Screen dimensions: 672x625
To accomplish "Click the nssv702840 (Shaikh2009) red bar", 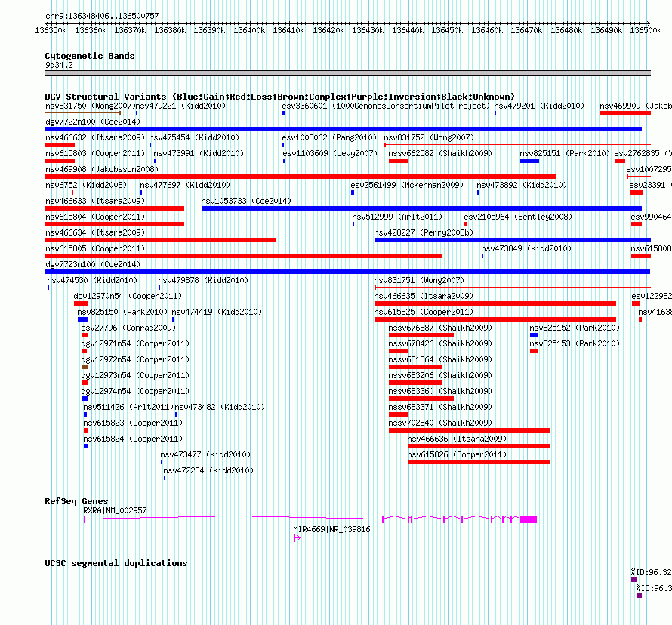I will click(x=469, y=430).
